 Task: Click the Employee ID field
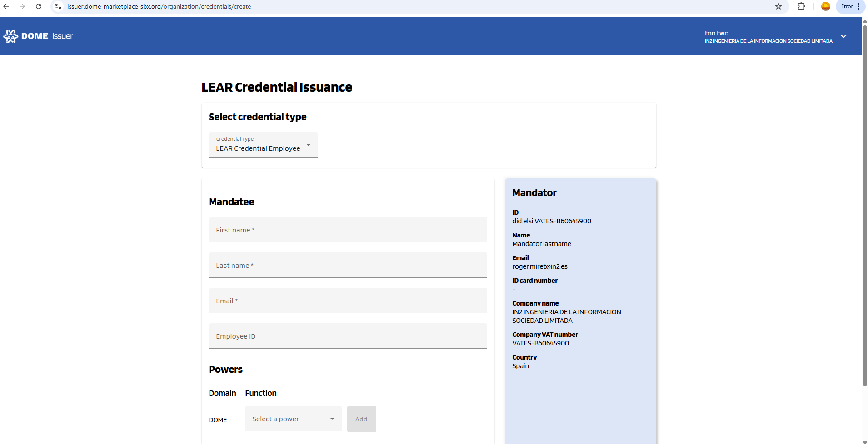pyautogui.click(x=348, y=336)
